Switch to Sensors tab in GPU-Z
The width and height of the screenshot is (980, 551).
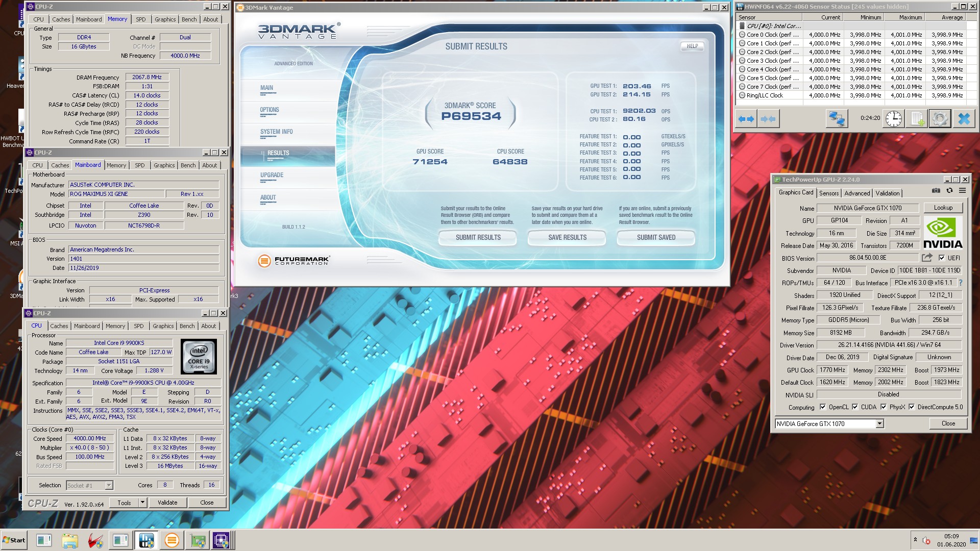point(829,193)
